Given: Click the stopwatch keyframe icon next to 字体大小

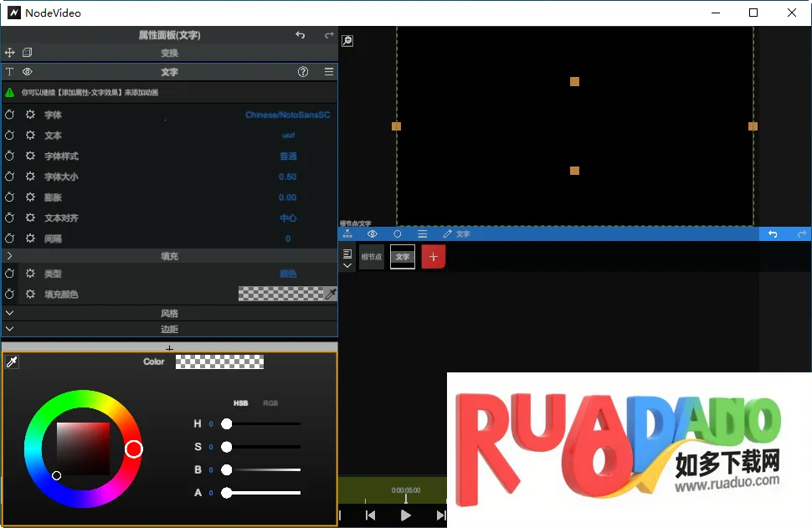Looking at the screenshot, I should [10, 177].
